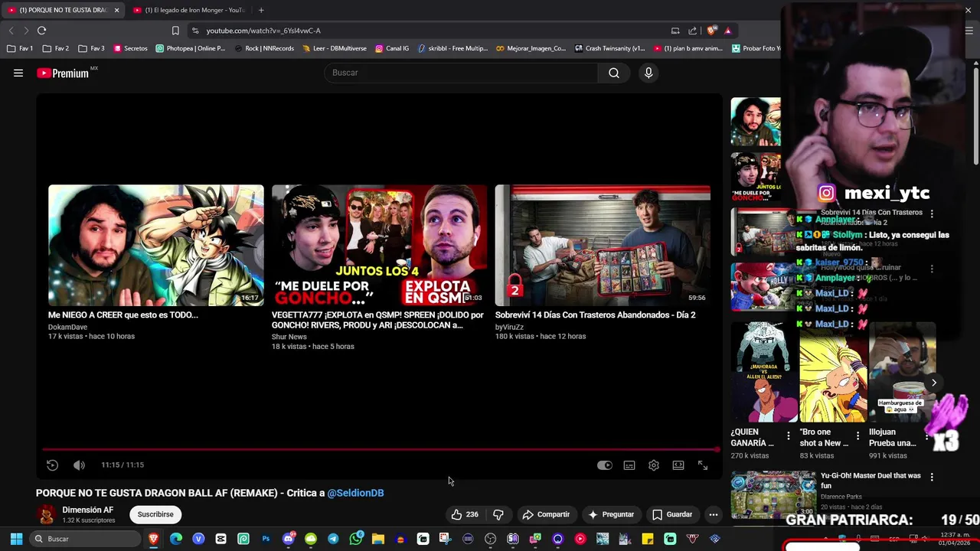Open the @SeldionDB mention link

[x=355, y=493]
